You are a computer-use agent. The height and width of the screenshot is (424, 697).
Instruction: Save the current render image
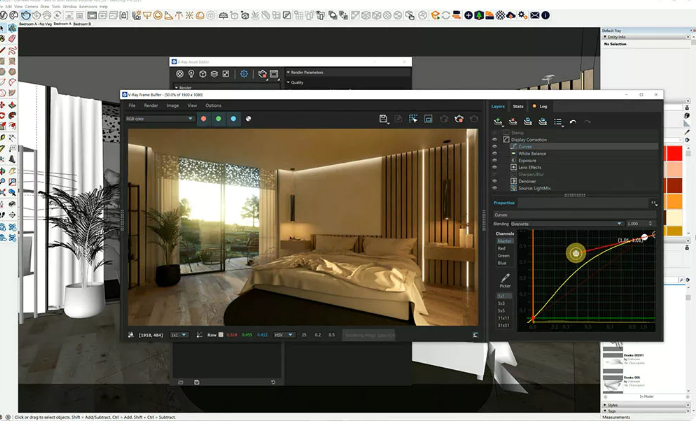pyautogui.click(x=383, y=119)
